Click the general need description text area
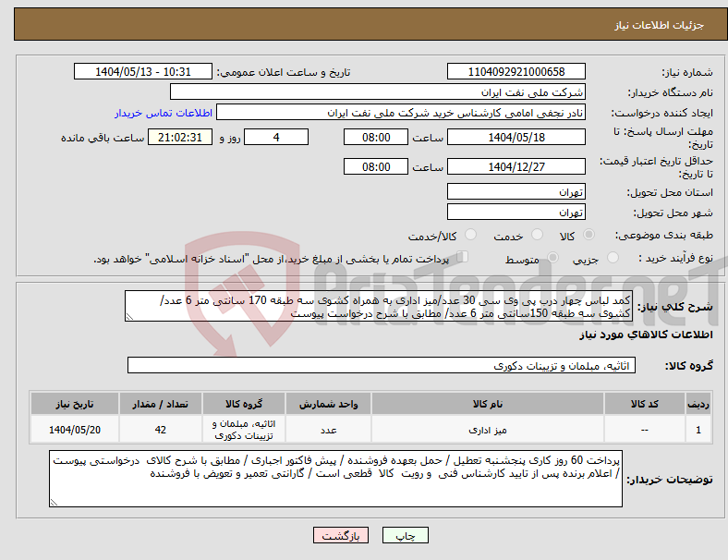Image resolution: width=728 pixels, height=560 pixels. click(x=379, y=306)
